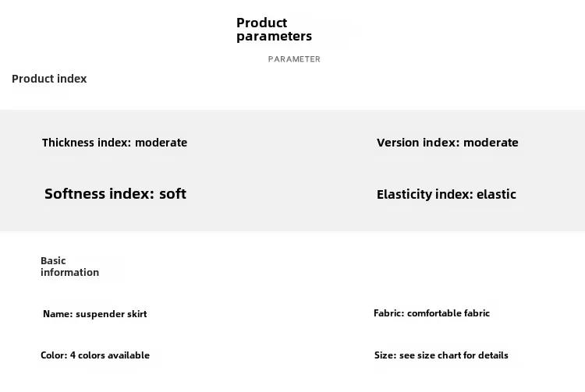The image size is (585, 392).
Task: Click Name: suspender skirt entry
Action: click(94, 314)
